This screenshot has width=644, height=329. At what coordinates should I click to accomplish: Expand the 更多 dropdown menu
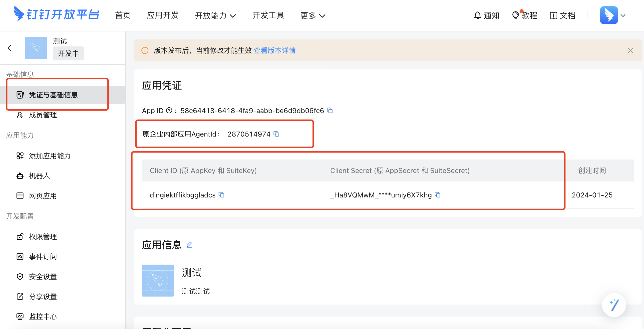coord(313,16)
